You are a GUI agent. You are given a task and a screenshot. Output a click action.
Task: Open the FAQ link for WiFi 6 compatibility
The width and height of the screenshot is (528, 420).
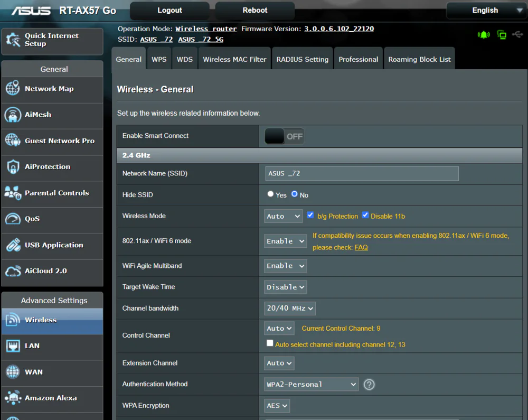pos(361,248)
